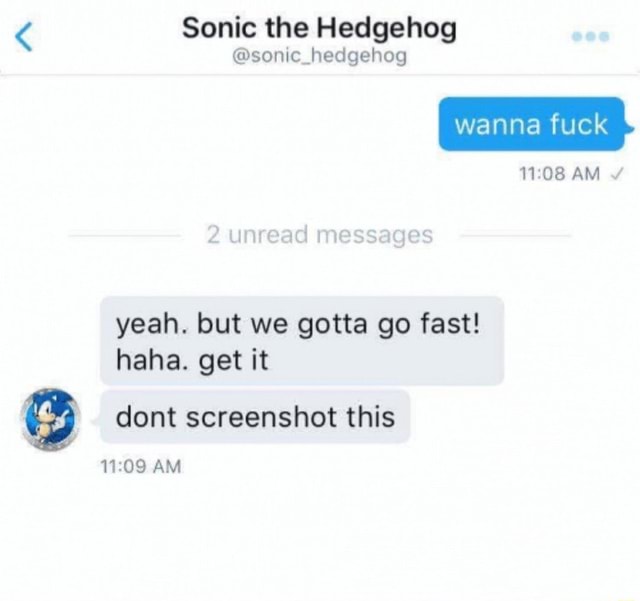Tap the 11:08 AM sent timestamp
The width and height of the screenshot is (640, 601).
point(560,174)
